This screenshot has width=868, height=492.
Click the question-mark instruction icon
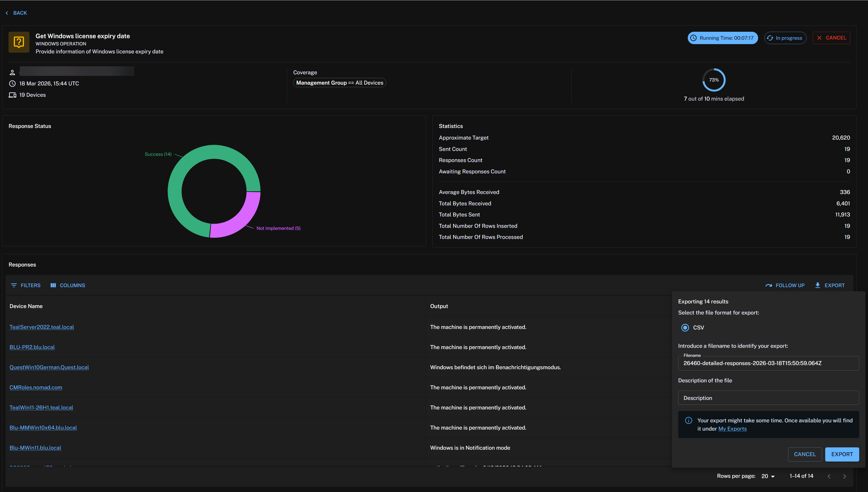19,42
